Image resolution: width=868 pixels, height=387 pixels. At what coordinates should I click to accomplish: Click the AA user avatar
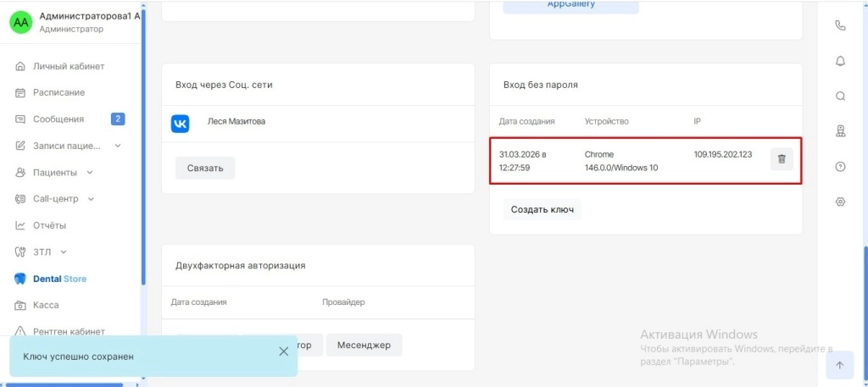point(20,23)
